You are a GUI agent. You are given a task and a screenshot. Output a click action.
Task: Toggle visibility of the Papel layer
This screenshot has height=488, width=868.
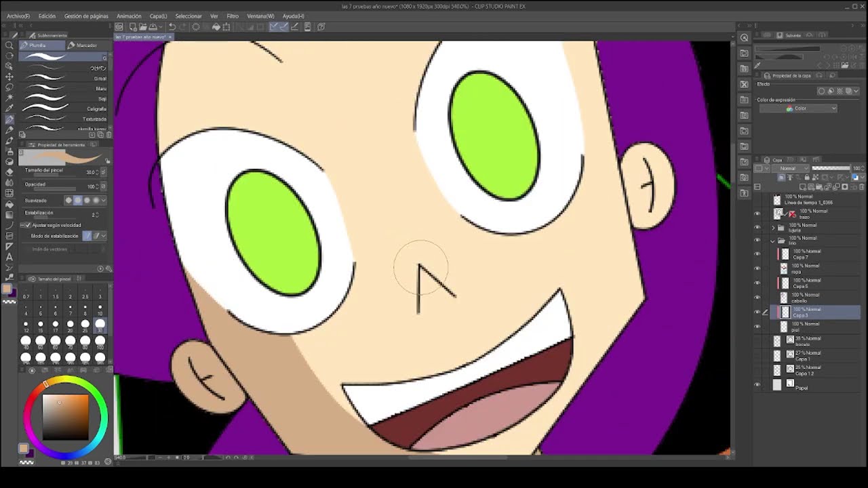coord(757,385)
